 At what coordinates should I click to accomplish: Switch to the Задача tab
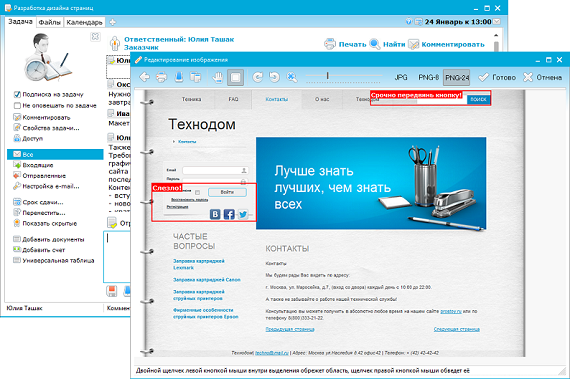pos(20,22)
